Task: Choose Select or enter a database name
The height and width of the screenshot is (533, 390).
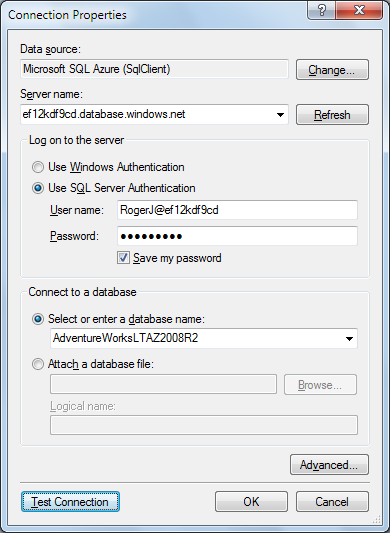Action: [x=38, y=319]
